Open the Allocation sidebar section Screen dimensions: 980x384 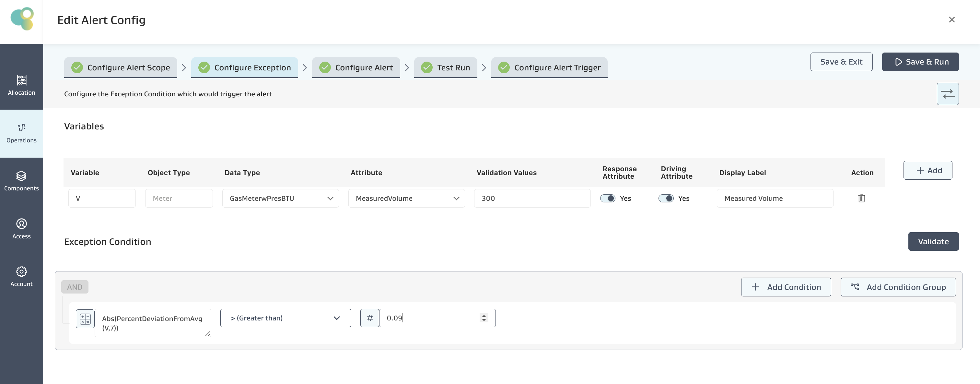point(21,85)
